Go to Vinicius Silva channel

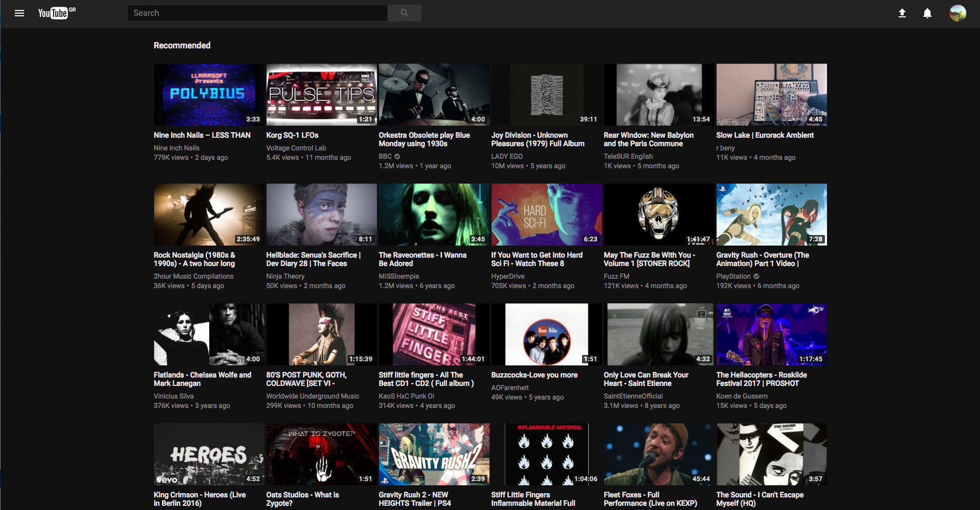pyautogui.click(x=173, y=396)
